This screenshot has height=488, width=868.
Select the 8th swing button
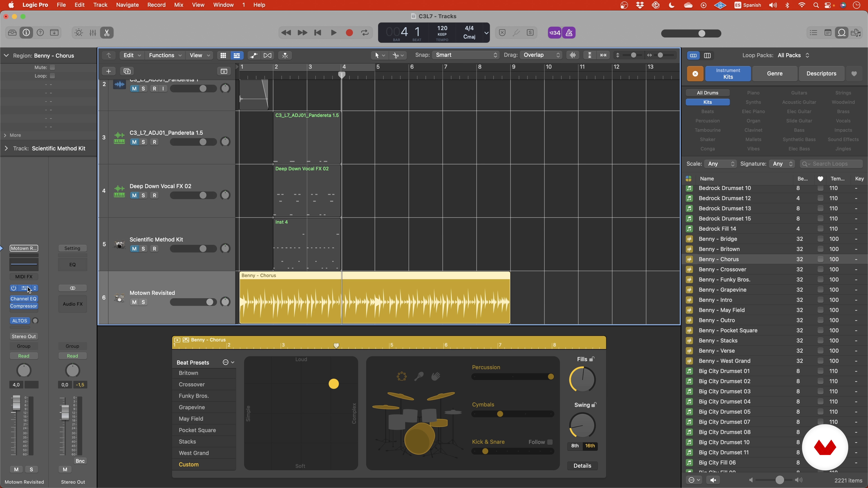pyautogui.click(x=575, y=446)
